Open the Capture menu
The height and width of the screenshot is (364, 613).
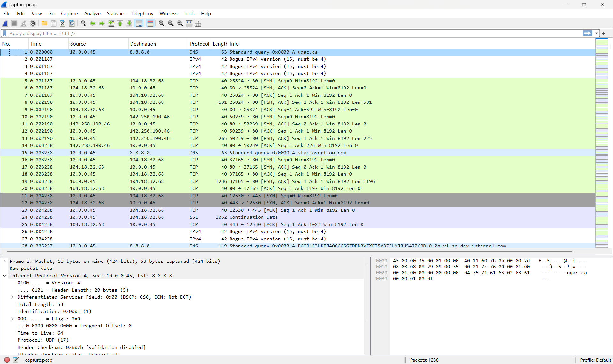69,13
